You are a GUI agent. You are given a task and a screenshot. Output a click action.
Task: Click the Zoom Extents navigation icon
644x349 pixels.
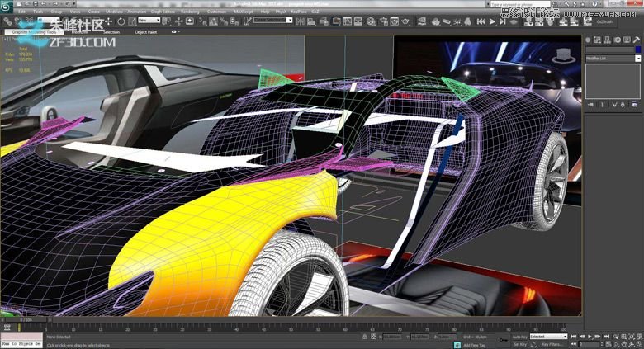(x=631, y=337)
